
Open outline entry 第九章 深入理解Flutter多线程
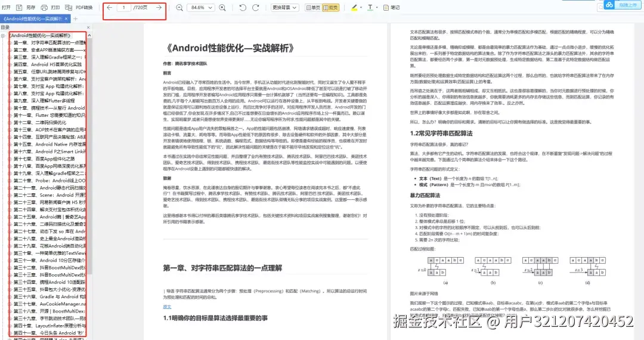point(44,101)
